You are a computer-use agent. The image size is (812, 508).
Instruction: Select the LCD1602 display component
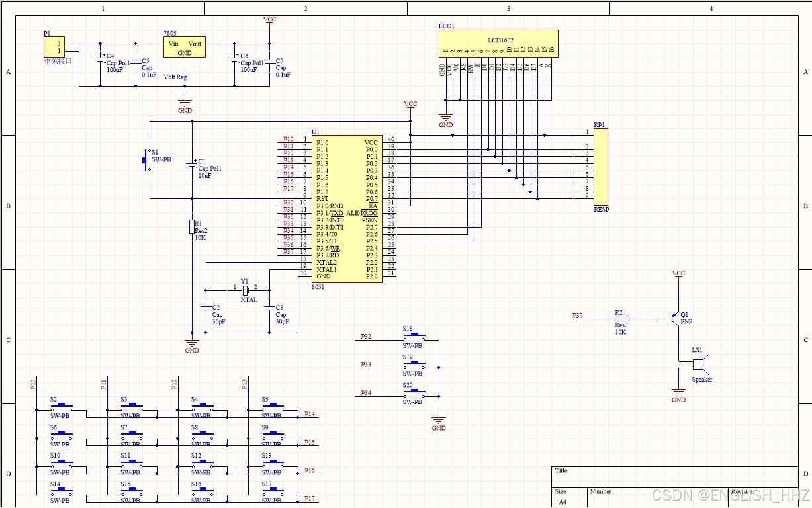(498, 43)
